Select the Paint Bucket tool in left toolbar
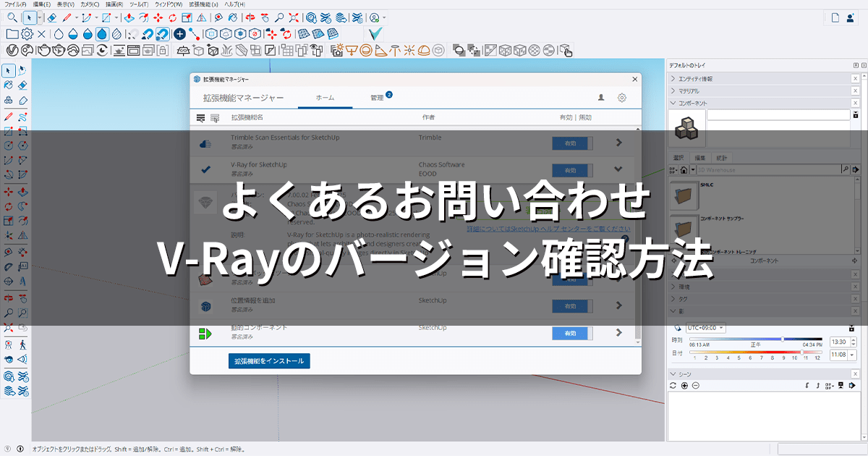Image resolution: width=868 pixels, height=456 pixels. (x=8, y=85)
